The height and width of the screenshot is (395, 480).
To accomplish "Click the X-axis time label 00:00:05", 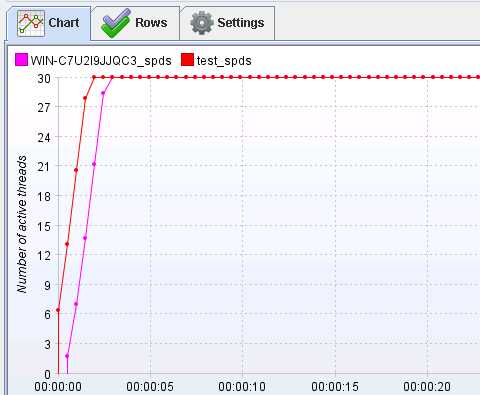I will (x=150, y=387).
